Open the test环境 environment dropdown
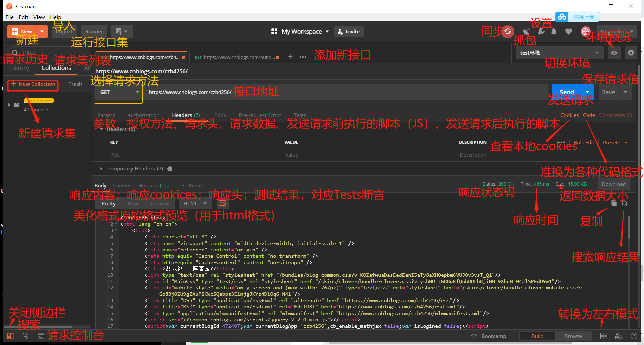The width and height of the screenshot is (644, 345). pyautogui.click(x=559, y=53)
